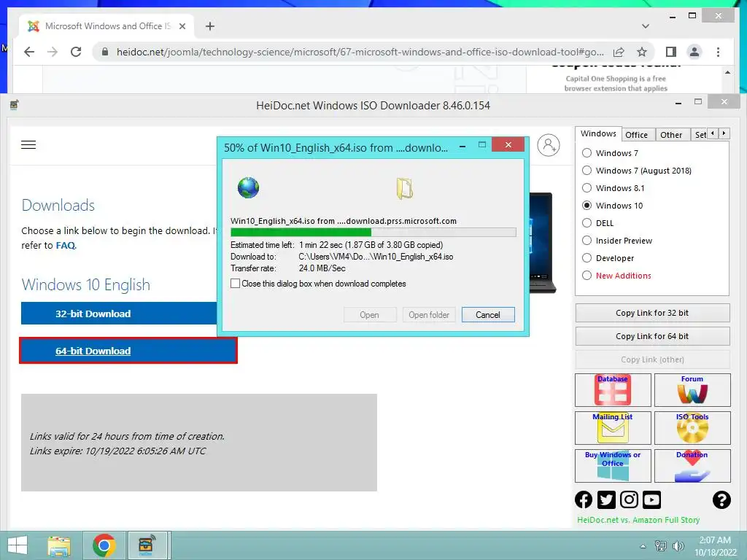The width and height of the screenshot is (747, 560).
Task: Open the Forum tile
Action: pos(692,390)
